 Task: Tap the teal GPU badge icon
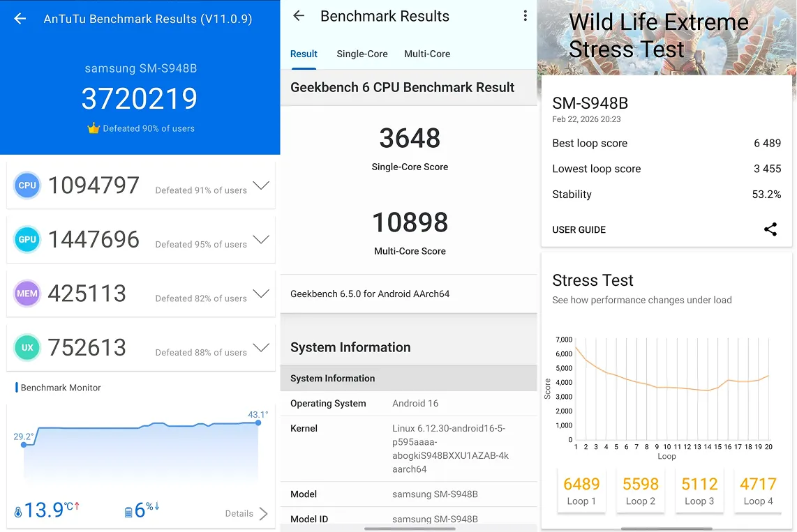[27, 239]
